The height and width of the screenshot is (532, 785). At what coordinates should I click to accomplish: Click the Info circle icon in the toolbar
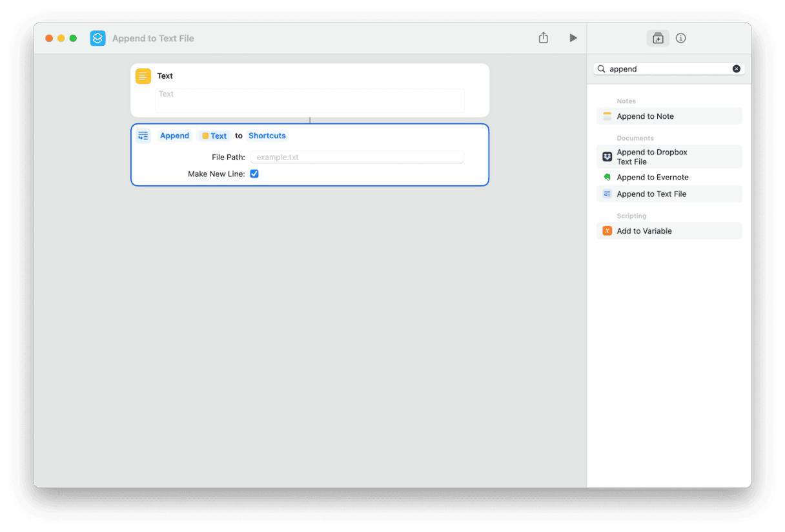click(x=680, y=38)
